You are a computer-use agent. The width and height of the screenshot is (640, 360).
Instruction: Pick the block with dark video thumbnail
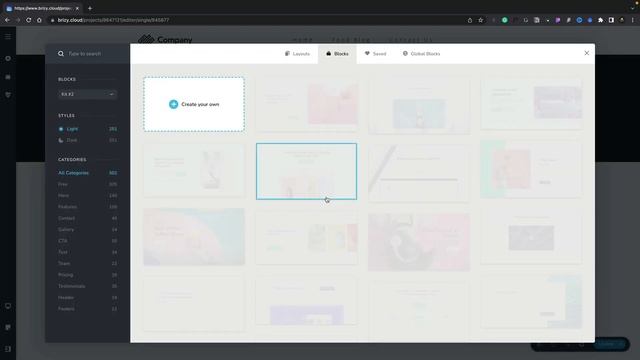tap(531, 237)
